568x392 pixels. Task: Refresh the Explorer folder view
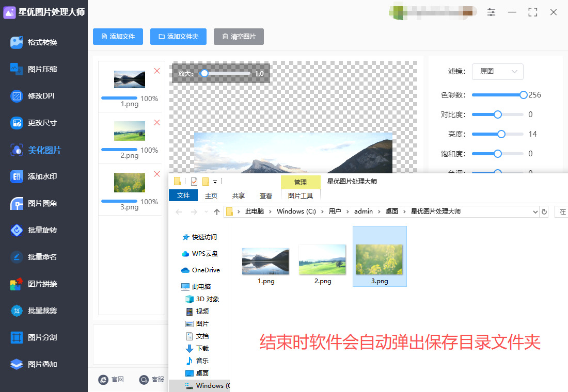point(544,212)
